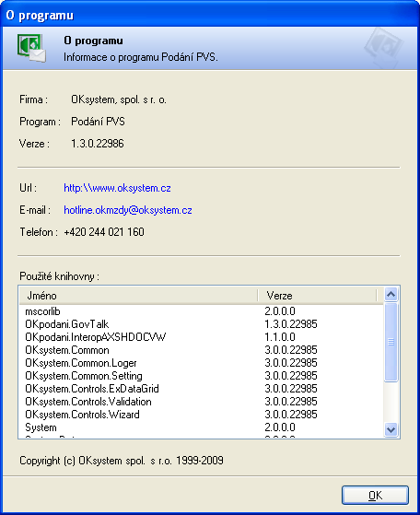Select the OKsystem.Common.Setting row
420x515 pixels.
201,376
